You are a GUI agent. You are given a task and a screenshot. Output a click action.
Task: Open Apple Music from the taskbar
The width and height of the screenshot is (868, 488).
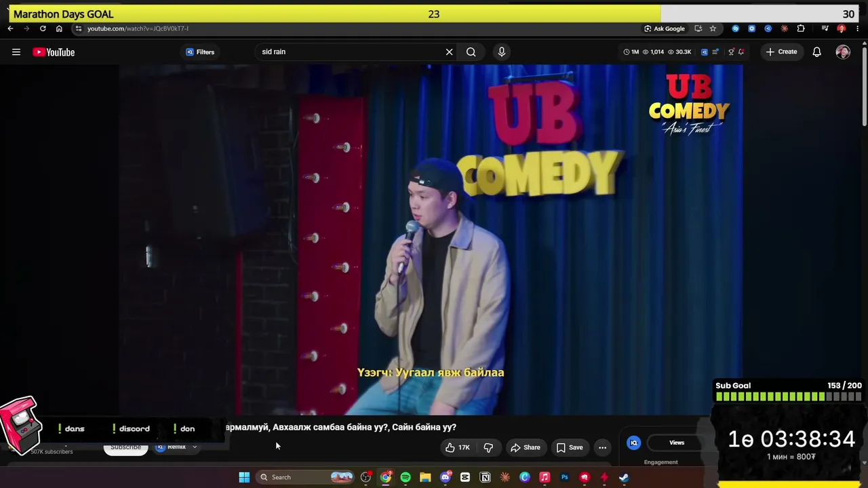click(x=545, y=477)
